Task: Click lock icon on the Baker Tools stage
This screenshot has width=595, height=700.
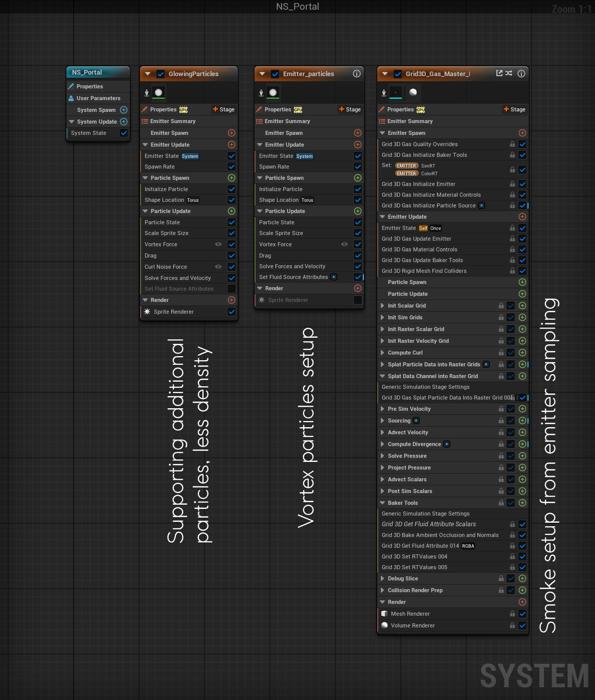Action: click(x=501, y=503)
